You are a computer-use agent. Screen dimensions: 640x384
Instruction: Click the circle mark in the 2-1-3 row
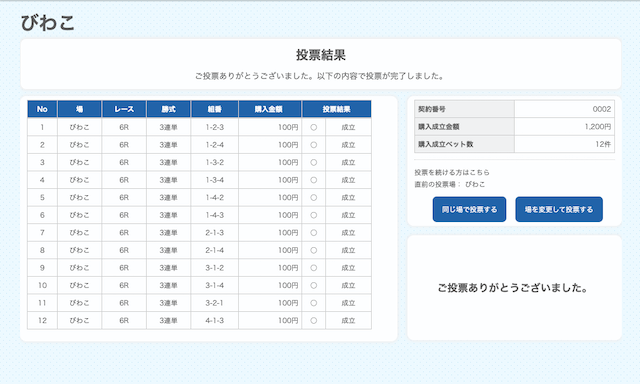[313, 233]
